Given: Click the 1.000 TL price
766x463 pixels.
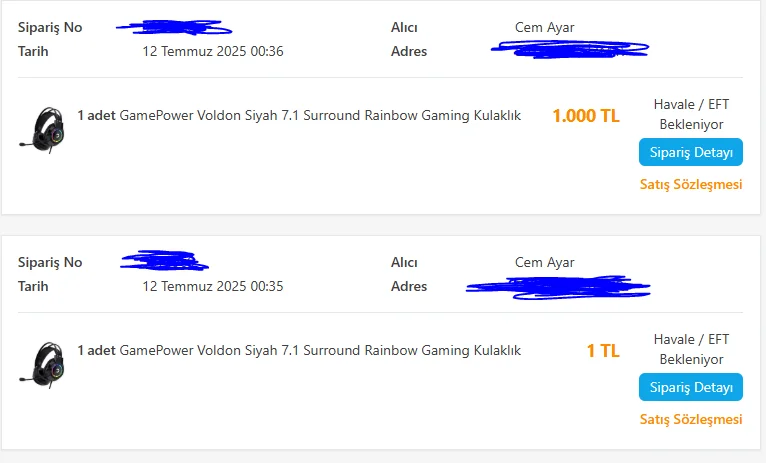Looking at the screenshot, I should point(586,116).
